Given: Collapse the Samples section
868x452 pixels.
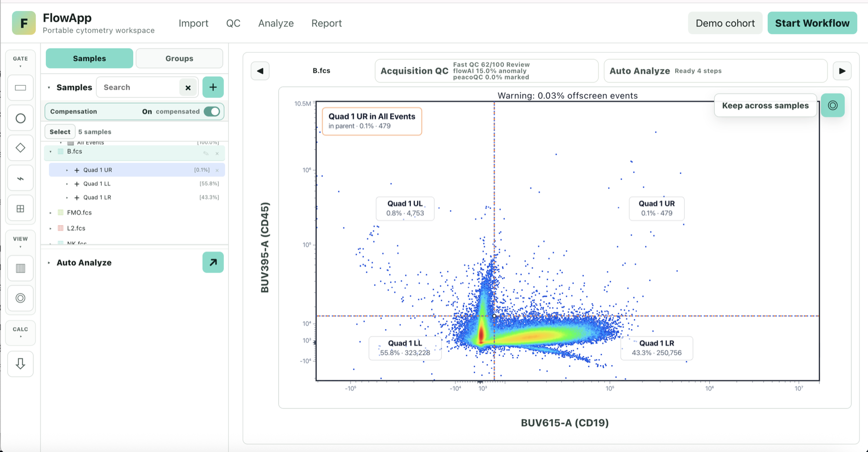Looking at the screenshot, I should (49, 88).
